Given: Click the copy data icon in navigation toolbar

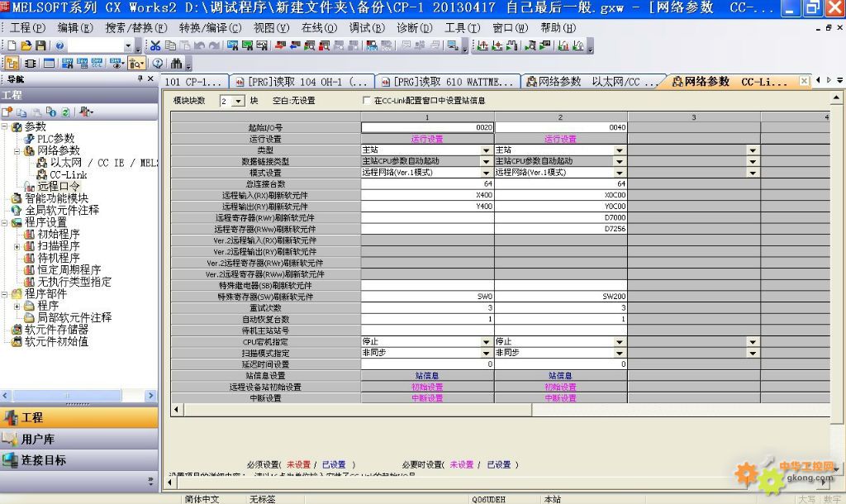Looking at the screenshot, I should coord(21,112).
